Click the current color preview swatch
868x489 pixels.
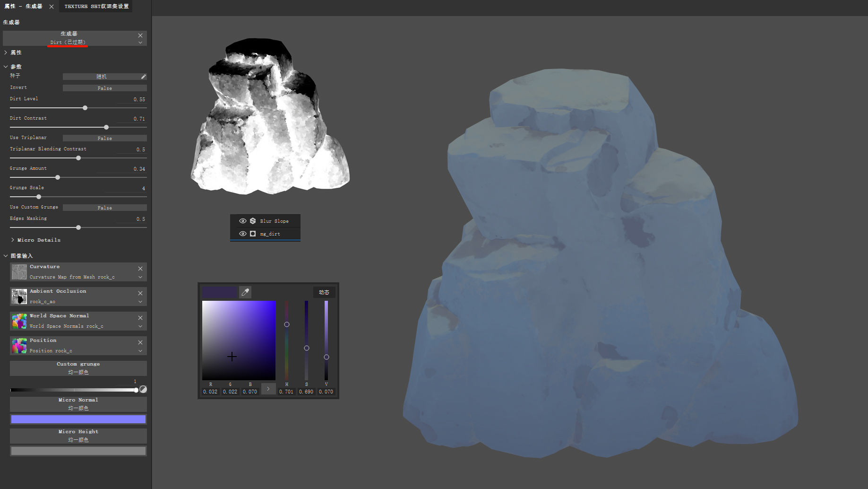point(220,292)
